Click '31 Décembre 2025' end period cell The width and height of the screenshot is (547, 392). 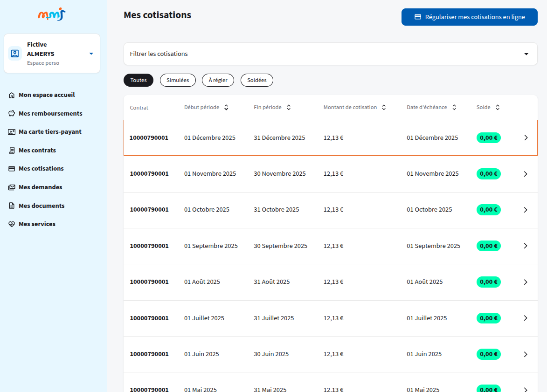(279, 138)
